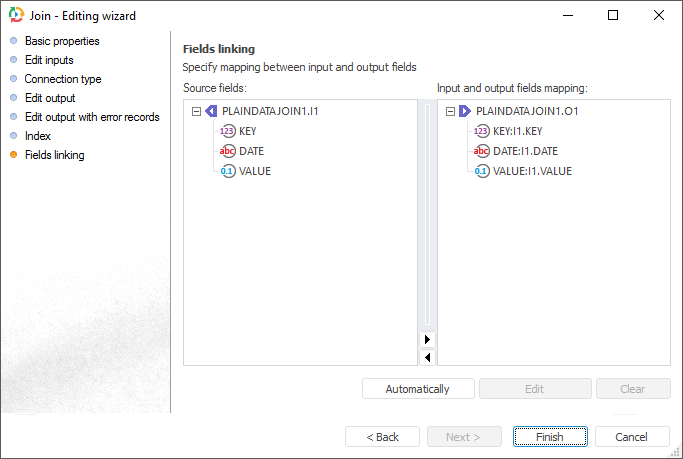The height and width of the screenshot is (459, 683).
Task: Click the string icon beside DATE:I1.DATE mapping
Action: (482, 151)
